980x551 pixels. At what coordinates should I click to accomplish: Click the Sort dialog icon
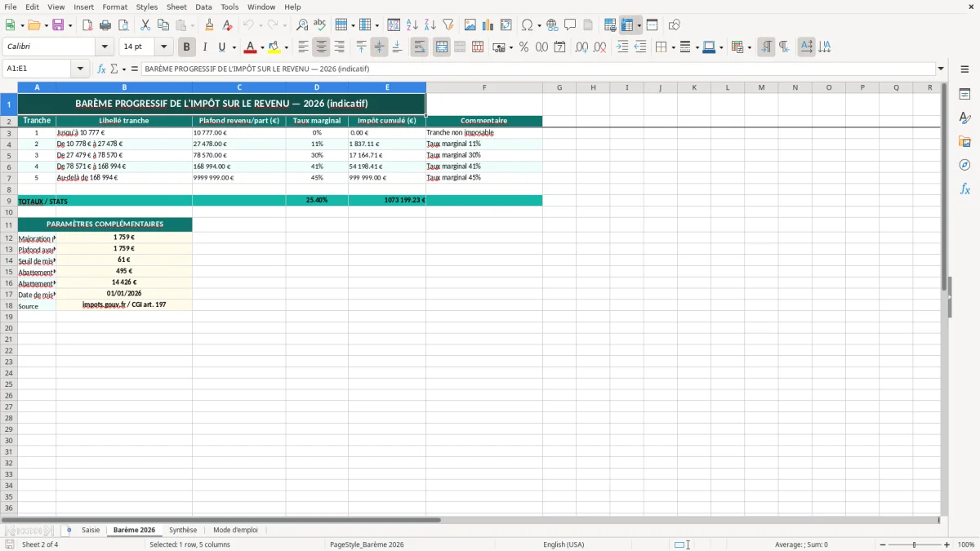pyautogui.click(x=394, y=25)
